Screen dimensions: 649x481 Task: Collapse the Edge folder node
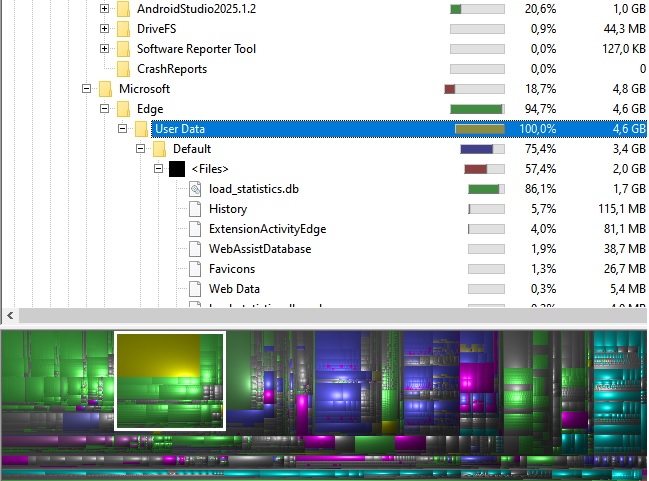pyautogui.click(x=104, y=108)
